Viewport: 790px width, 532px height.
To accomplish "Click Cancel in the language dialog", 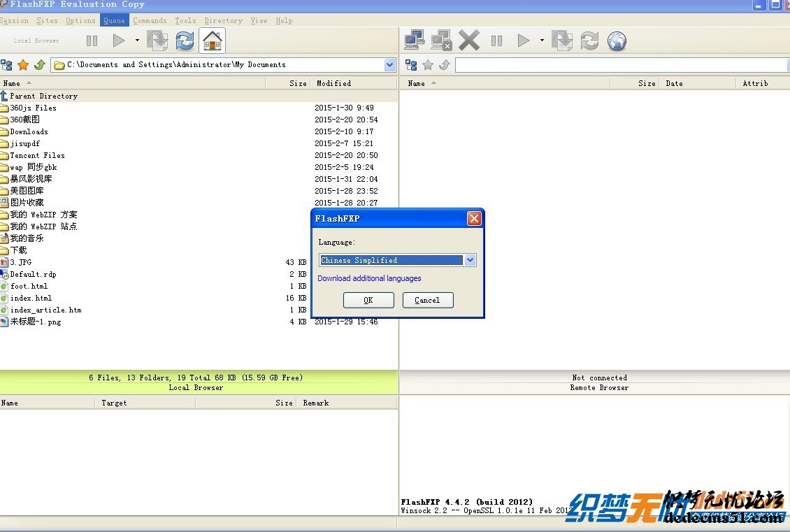I will (427, 300).
